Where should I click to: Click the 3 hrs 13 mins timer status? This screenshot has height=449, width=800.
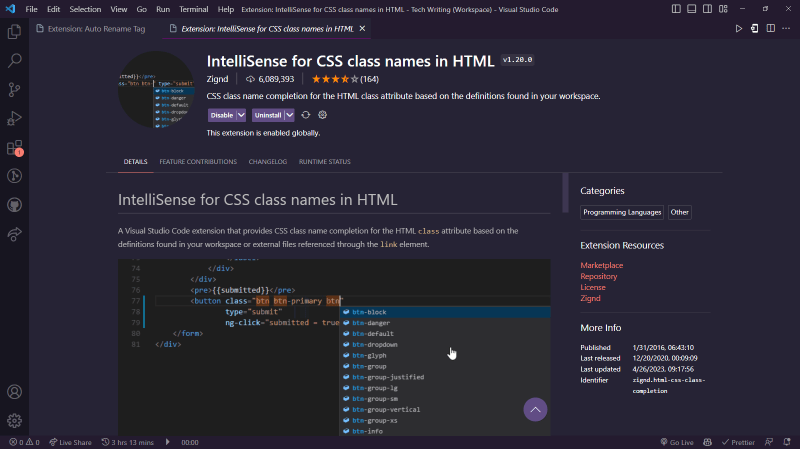[128, 442]
